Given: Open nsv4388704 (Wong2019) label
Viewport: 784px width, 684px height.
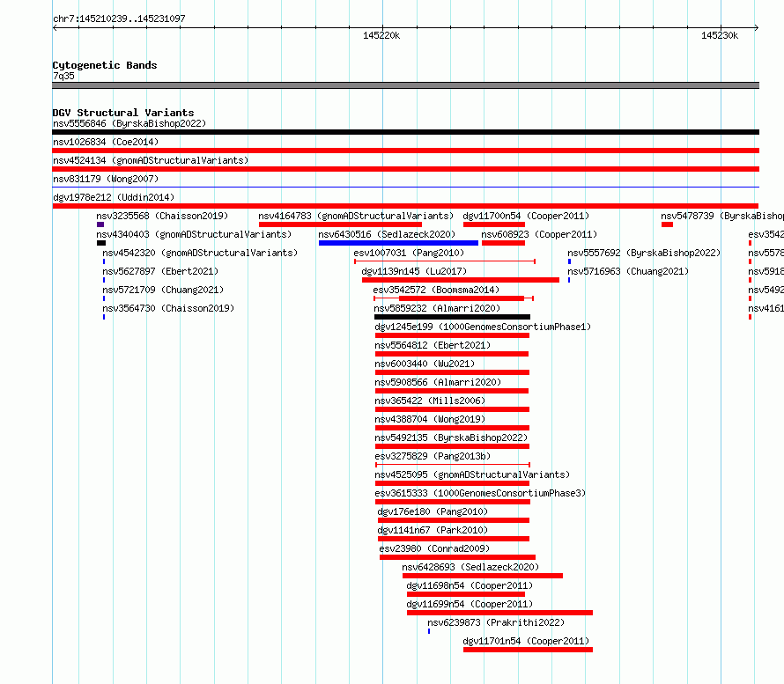Looking at the screenshot, I should click(x=430, y=419).
